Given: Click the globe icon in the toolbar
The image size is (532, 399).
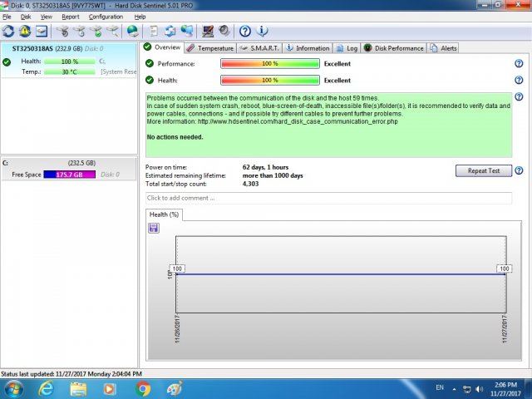Looking at the screenshot, I should [x=132, y=32].
